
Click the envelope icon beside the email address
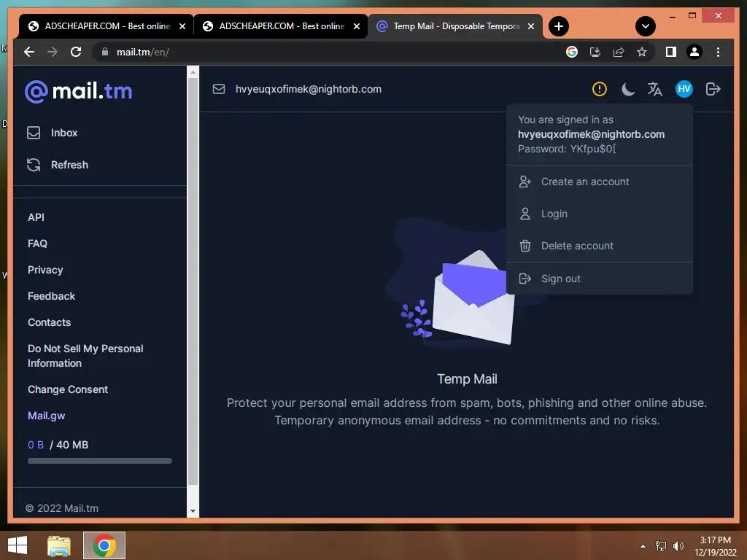click(219, 89)
